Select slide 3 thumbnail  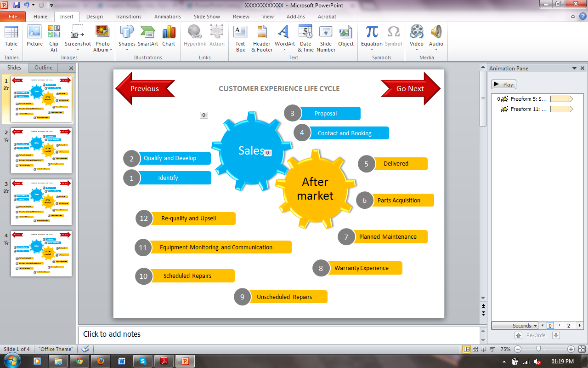41,202
